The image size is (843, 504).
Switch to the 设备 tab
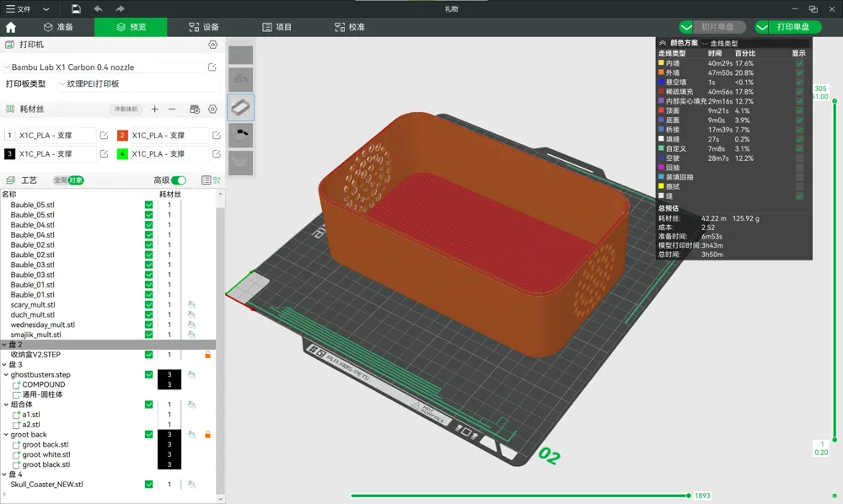coord(204,27)
